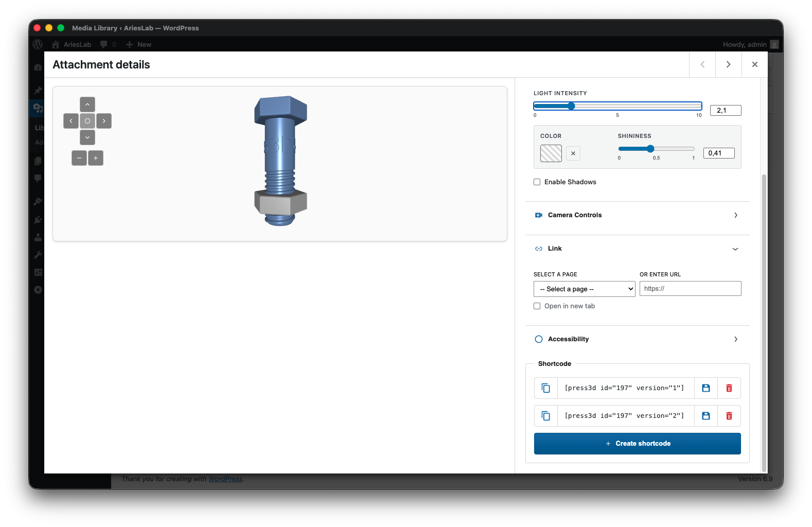
Task: Enable Shadows checkbox
Action: [537, 182]
